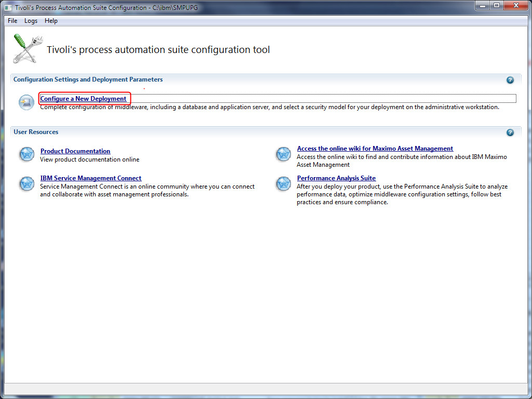Image resolution: width=532 pixels, height=399 pixels.
Task: Open help for the User Resources section
Action: 510,132
